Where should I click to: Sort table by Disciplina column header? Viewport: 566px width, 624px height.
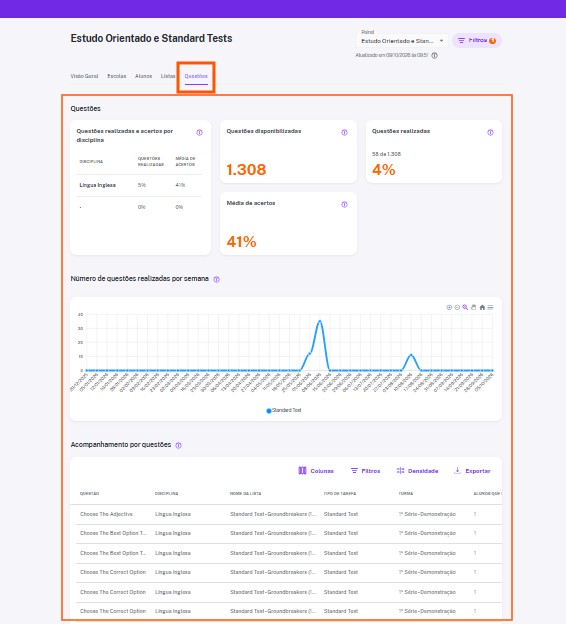pyautogui.click(x=166, y=493)
